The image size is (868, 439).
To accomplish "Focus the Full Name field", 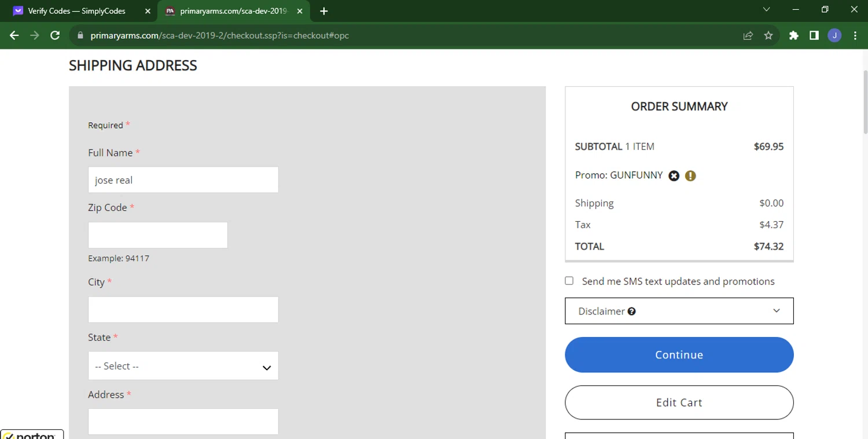I will click(x=183, y=180).
